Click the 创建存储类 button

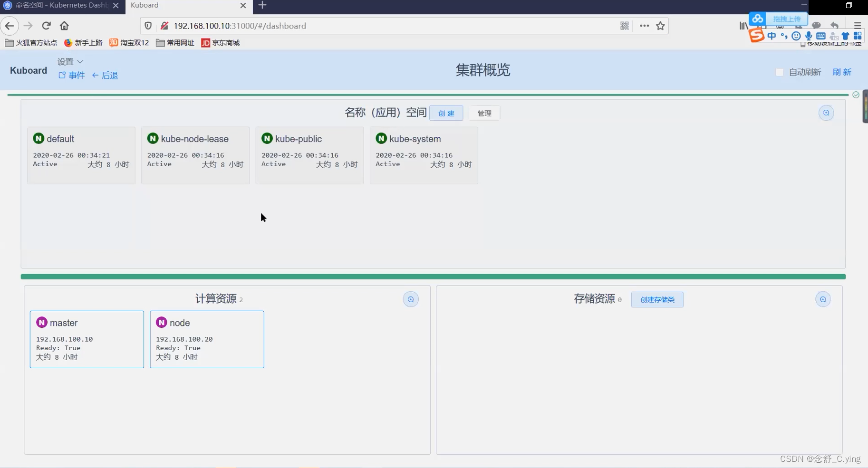pos(657,299)
